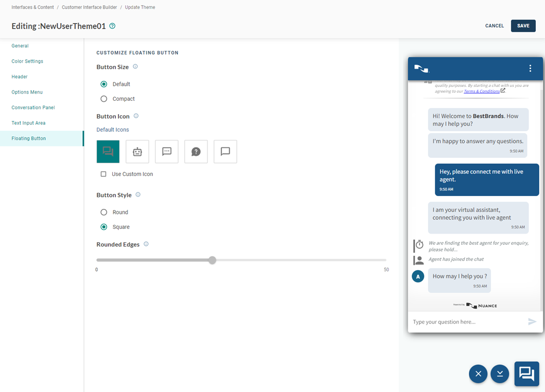Open the chat header three-dot menu
This screenshot has width=545, height=392.
(x=530, y=68)
